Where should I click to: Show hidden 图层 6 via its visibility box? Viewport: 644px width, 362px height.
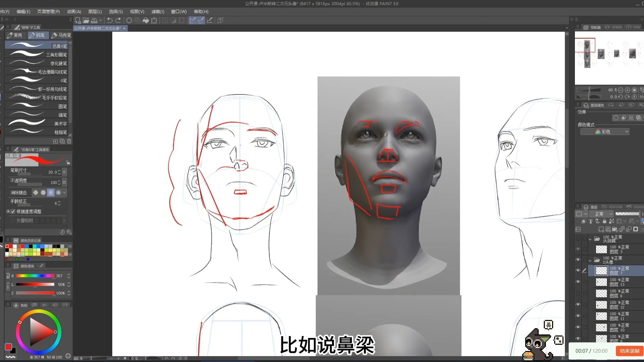click(578, 293)
